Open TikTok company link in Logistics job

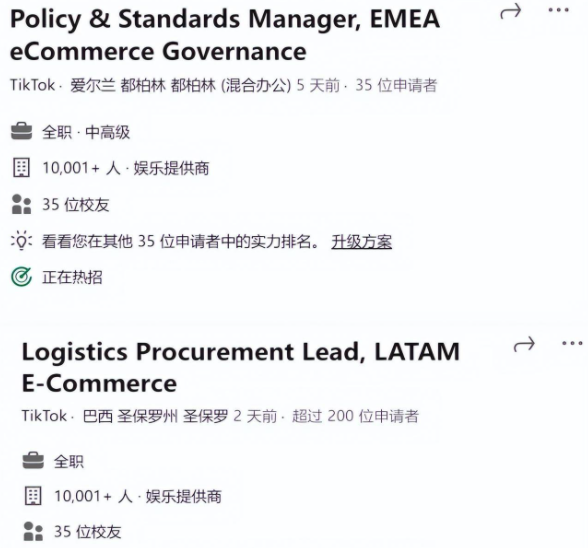click(x=44, y=416)
